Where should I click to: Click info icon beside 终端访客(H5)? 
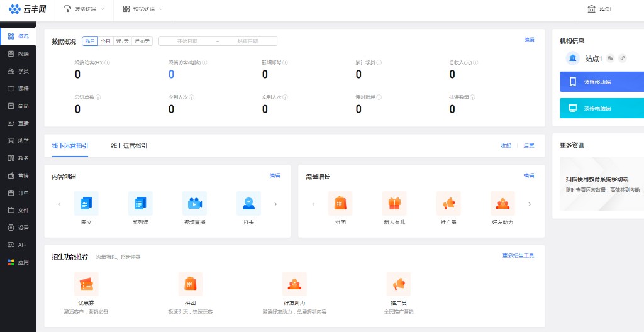coord(108,63)
